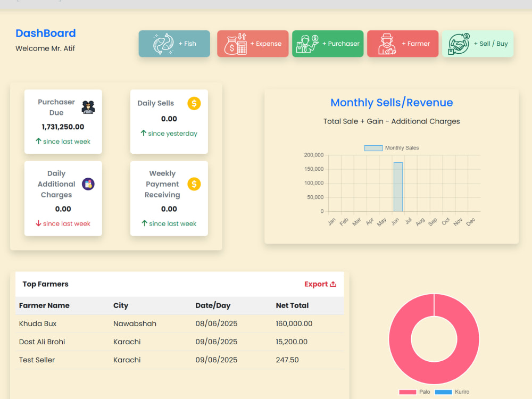This screenshot has height=399, width=532.
Task: Click the 08/06/2025 date cell
Action: [x=216, y=323]
